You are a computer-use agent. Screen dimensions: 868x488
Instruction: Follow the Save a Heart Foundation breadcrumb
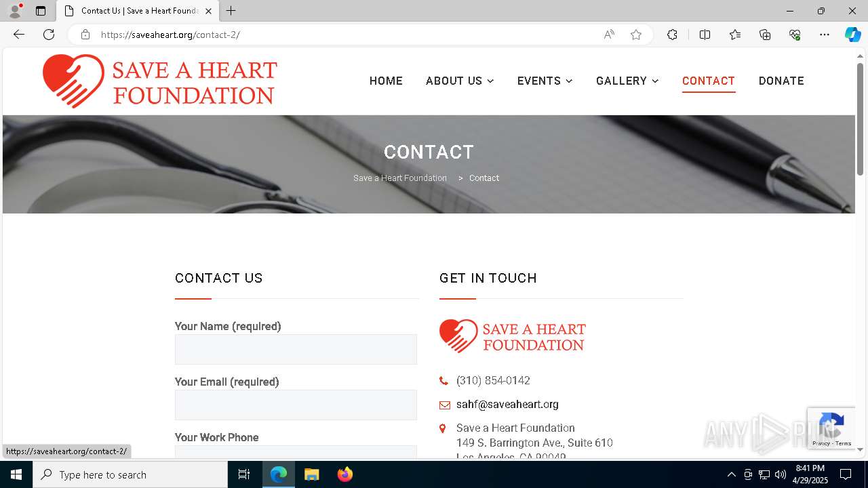click(x=400, y=178)
